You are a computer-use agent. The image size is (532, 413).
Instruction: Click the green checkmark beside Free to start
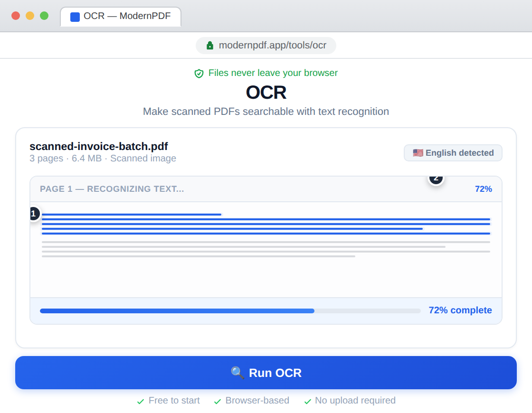pos(140,401)
